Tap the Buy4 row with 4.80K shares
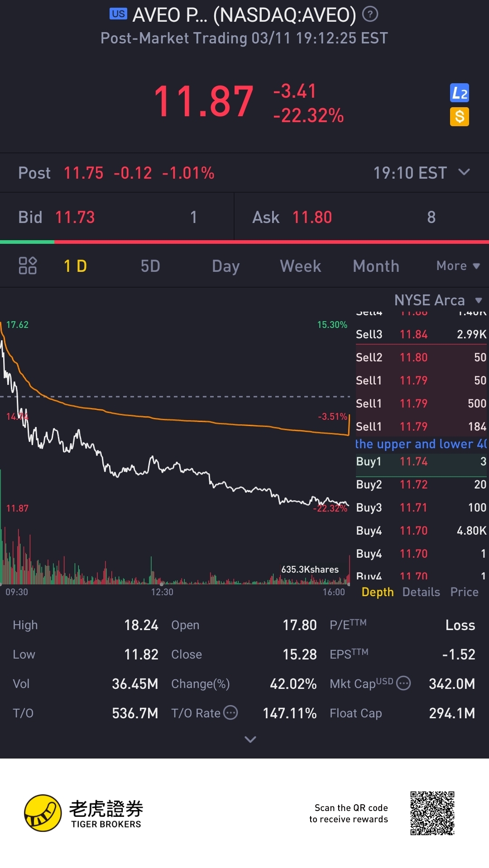Screen dimensions: 489x868 (421, 531)
